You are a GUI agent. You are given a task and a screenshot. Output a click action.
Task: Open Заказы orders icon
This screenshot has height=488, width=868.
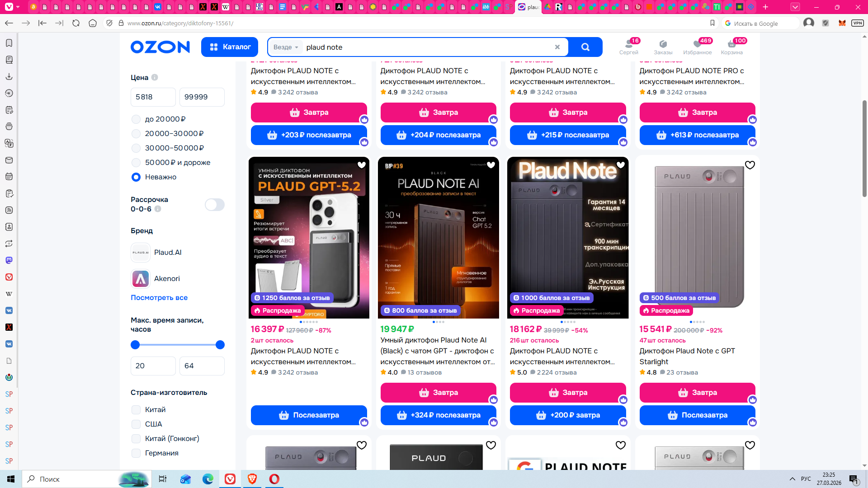tap(663, 47)
